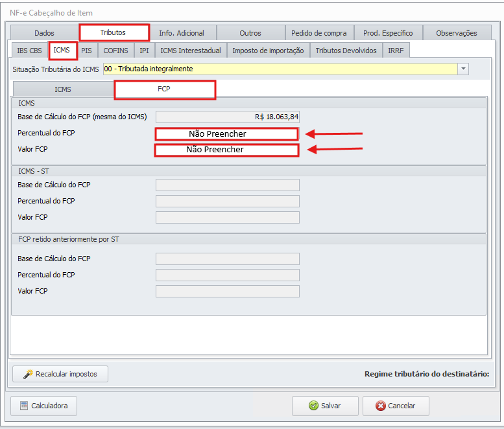Screen dimensions: 504x429
Task: Go to Info. Adicional tab
Action: coord(182,33)
